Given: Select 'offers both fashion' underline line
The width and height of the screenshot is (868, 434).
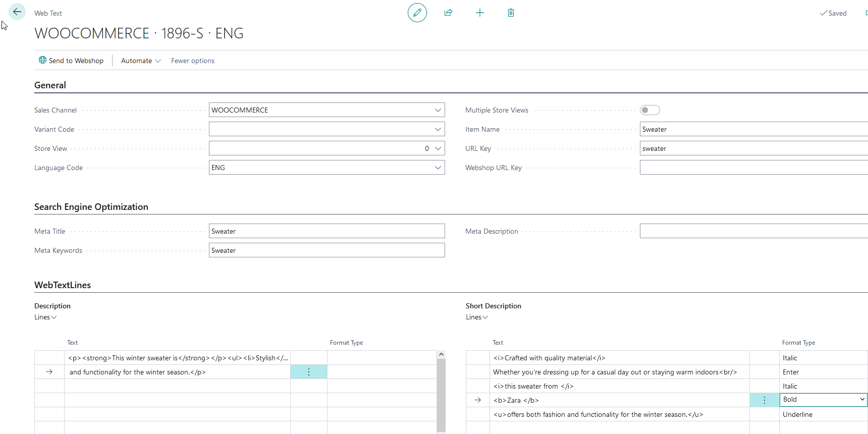Looking at the screenshot, I should [x=620, y=414].
